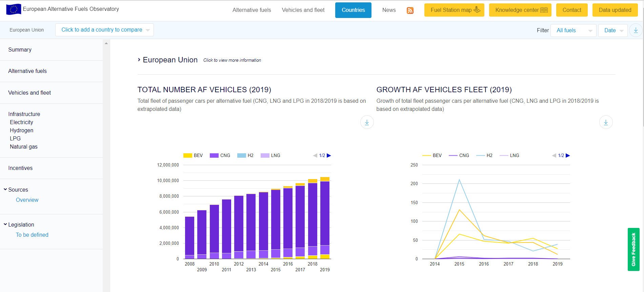Click the RSS feed icon

tap(410, 11)
